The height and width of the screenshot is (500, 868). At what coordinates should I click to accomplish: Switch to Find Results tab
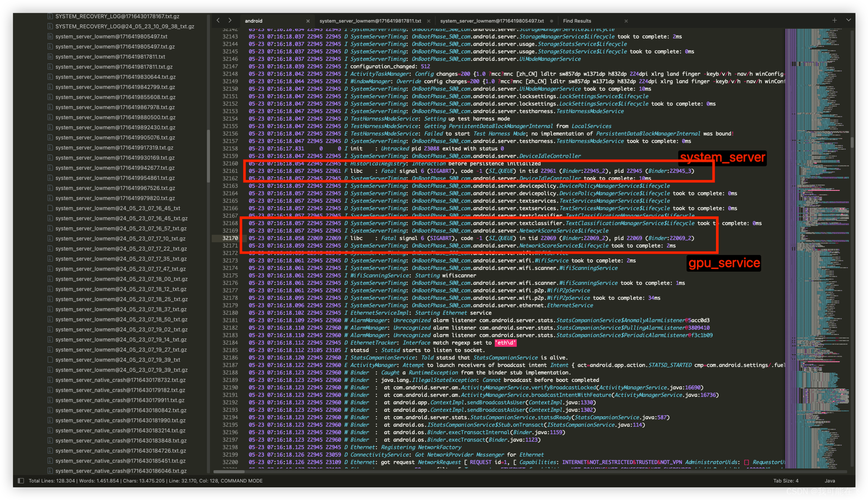[x=577, y=21]
